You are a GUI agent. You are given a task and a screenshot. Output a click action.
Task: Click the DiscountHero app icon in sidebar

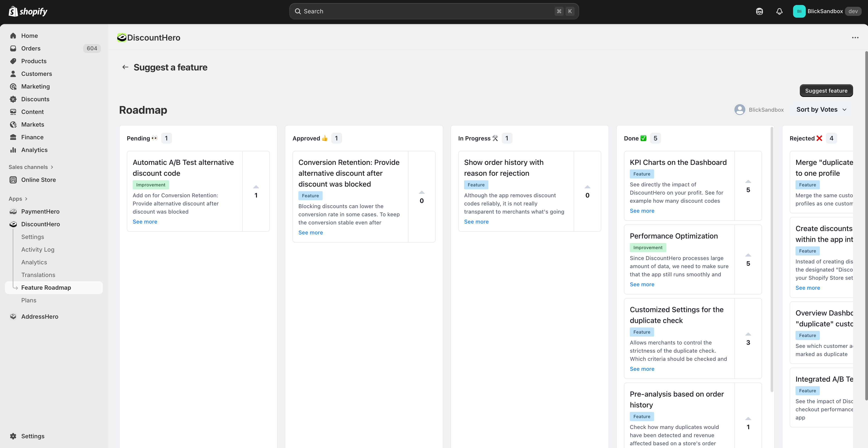coord(13,224)
